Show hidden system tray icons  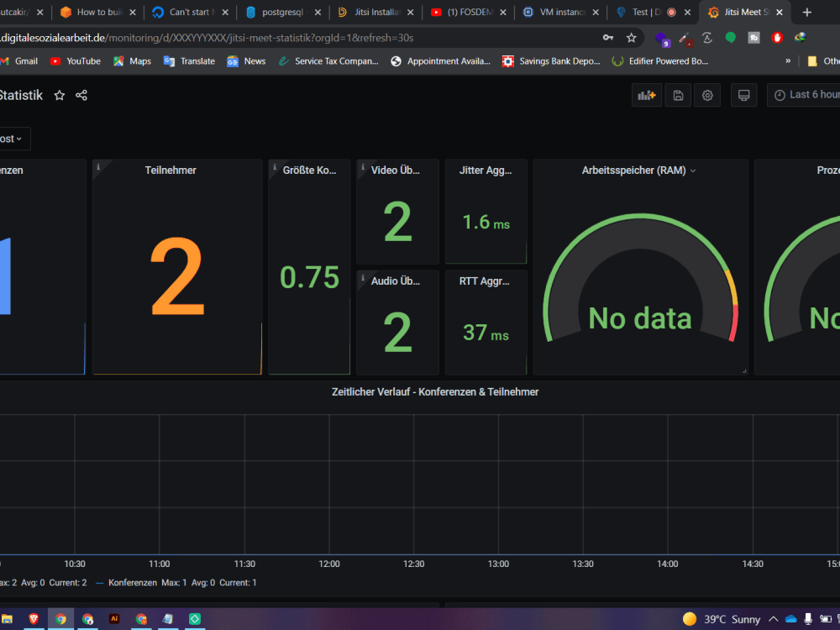click(x=773, y=619)
